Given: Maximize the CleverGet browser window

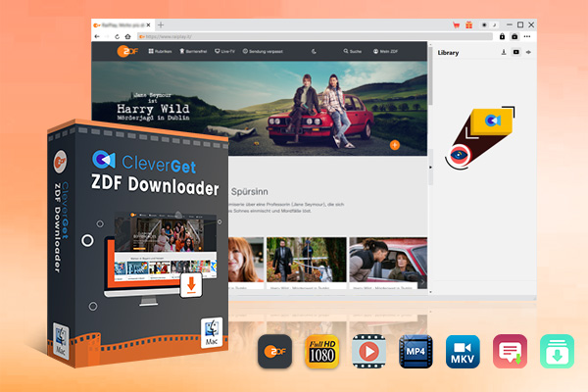Looking at the screenshot, I should [520, 24].
